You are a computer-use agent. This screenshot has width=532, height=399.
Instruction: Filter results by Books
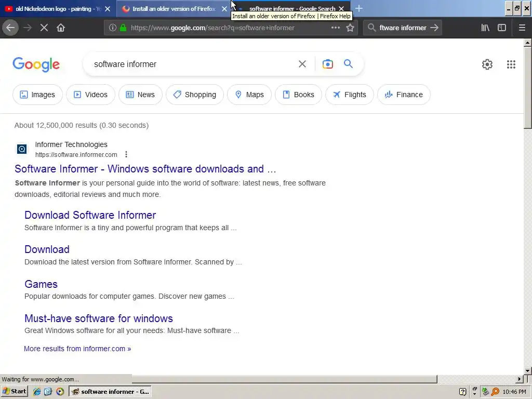click(298, 95)
